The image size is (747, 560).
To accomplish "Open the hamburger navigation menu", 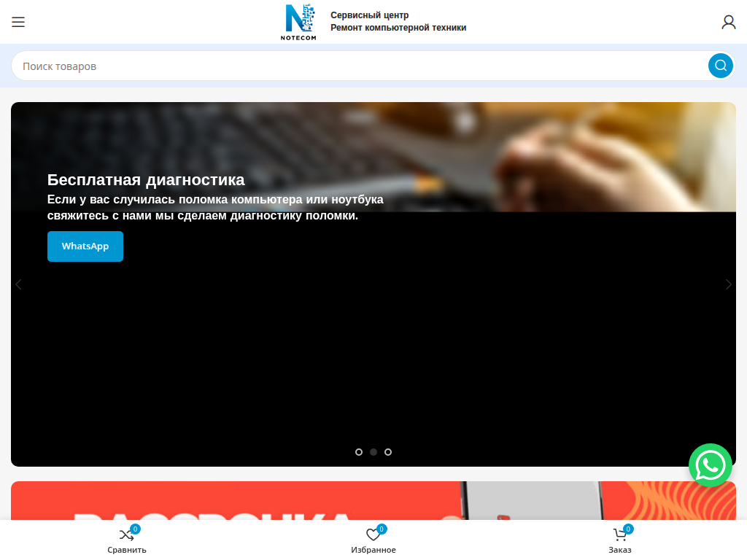I will 18,22.
